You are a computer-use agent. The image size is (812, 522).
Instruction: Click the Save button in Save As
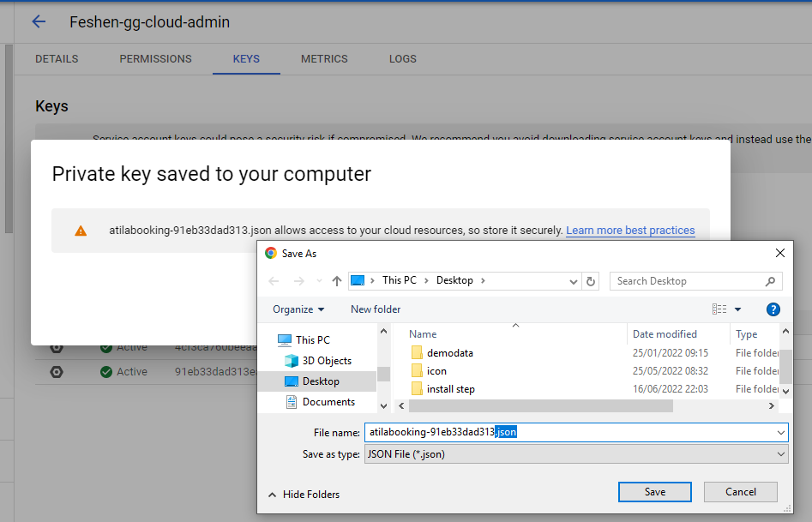click(654, 492)
